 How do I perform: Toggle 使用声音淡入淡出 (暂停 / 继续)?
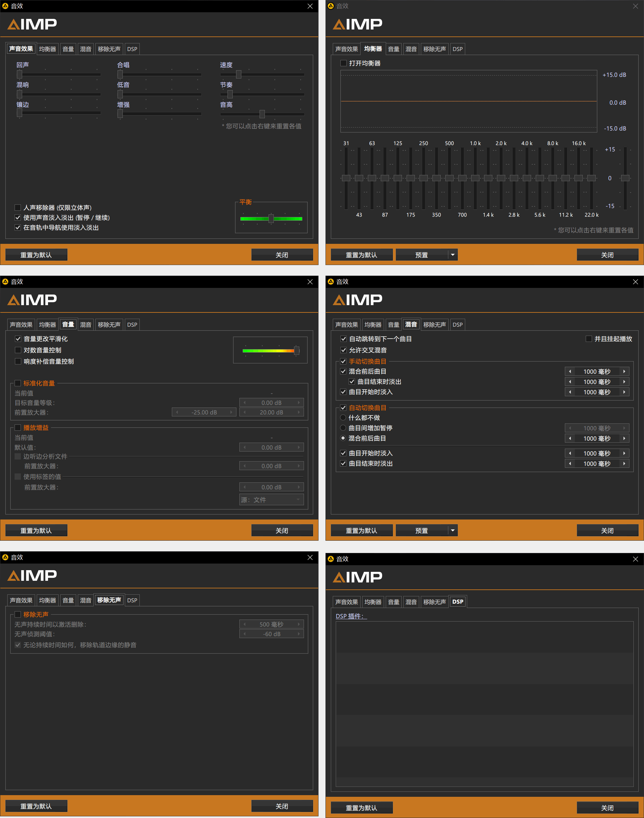click(18, 217)
